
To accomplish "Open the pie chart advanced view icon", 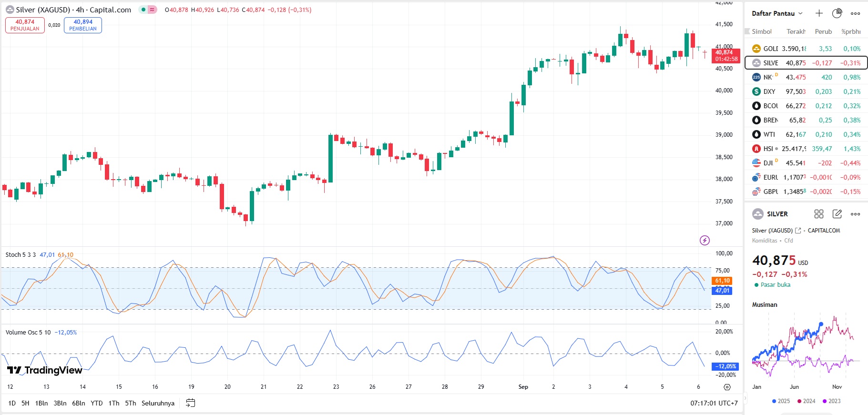I will click(x=837, y=13).
